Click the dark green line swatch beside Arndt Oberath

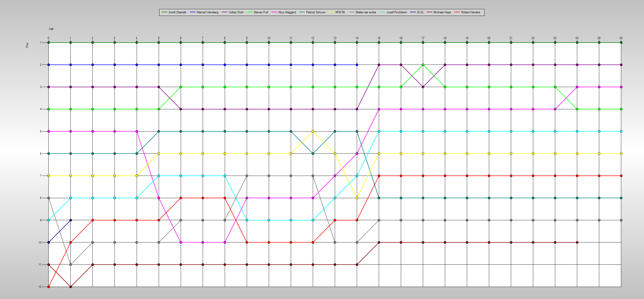click(165, 12)
